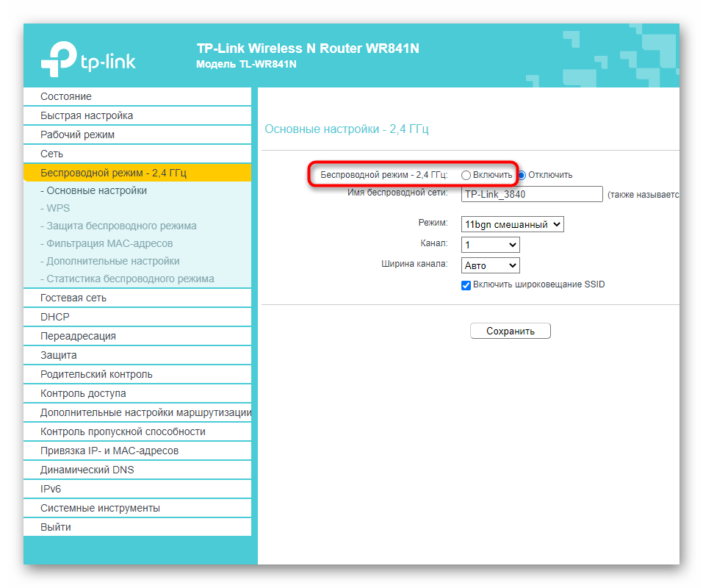Image resolution: width=703 pixels, height=588 pixels.
Task: Select the Отключить radio button
Action: (x=522, y=176)
